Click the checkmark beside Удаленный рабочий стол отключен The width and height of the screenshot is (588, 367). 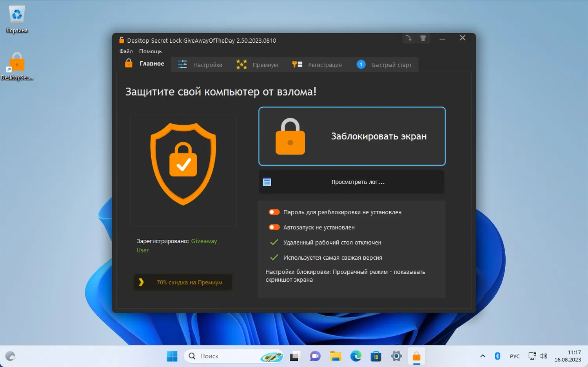point(274,242)
